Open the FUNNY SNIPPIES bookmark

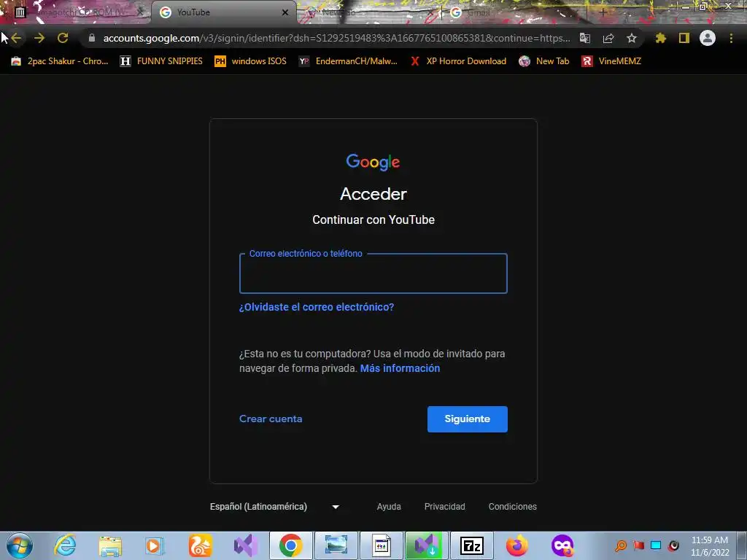click(161, 61)
